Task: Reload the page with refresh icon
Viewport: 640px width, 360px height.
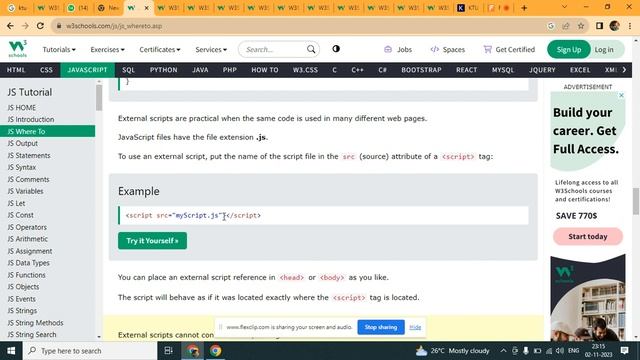Action: [40, 26]
